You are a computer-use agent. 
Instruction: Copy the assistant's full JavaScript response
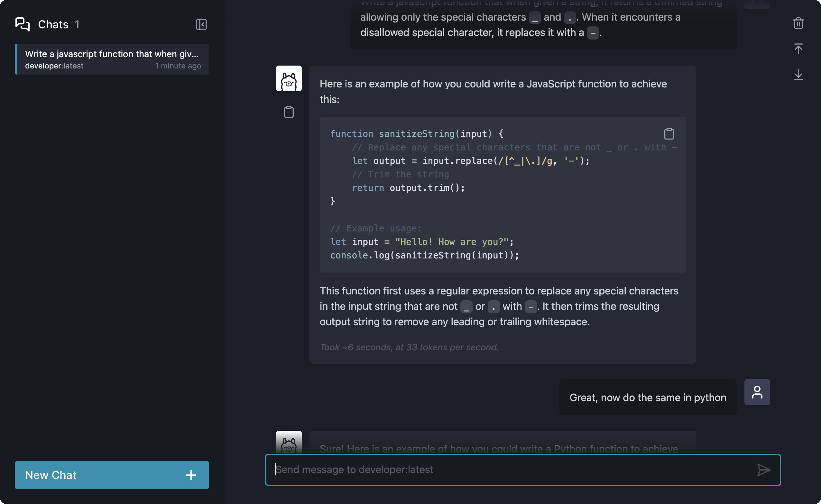[289, 112]
